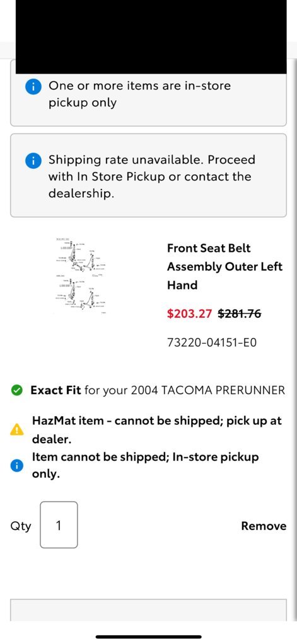Tap the info icon next to Shipping rate unavailable
Image resolution: width=297 pixels, height=644 pixels.
pos(33,161)
